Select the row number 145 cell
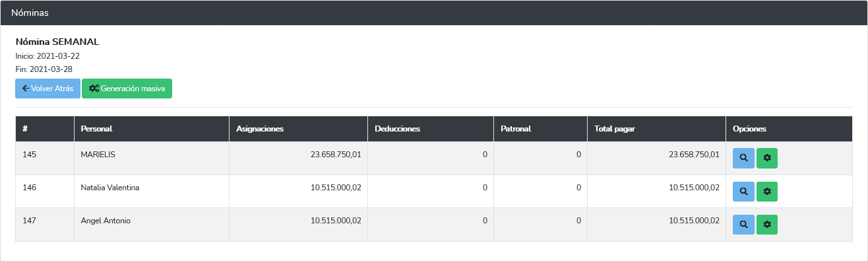 pos(45,158)
